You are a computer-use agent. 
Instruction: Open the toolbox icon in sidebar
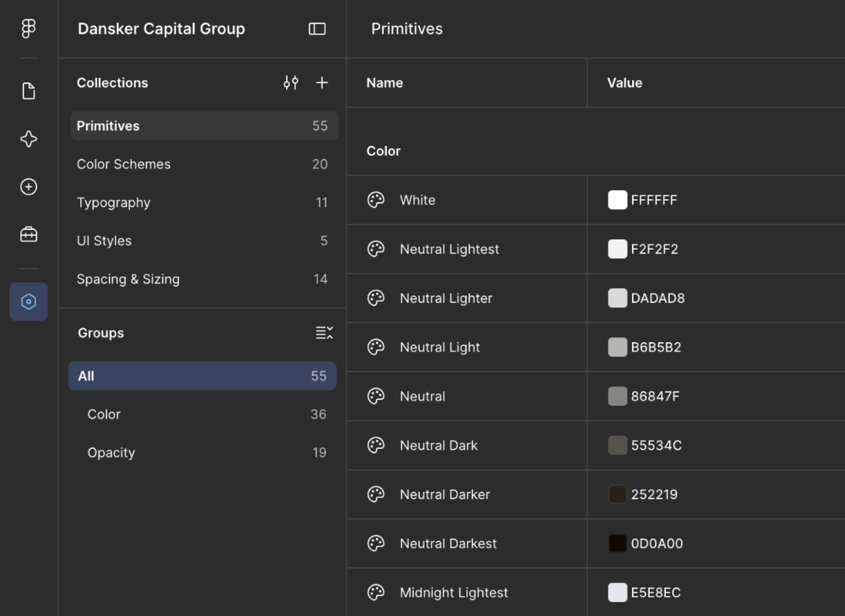pos(29,235)
